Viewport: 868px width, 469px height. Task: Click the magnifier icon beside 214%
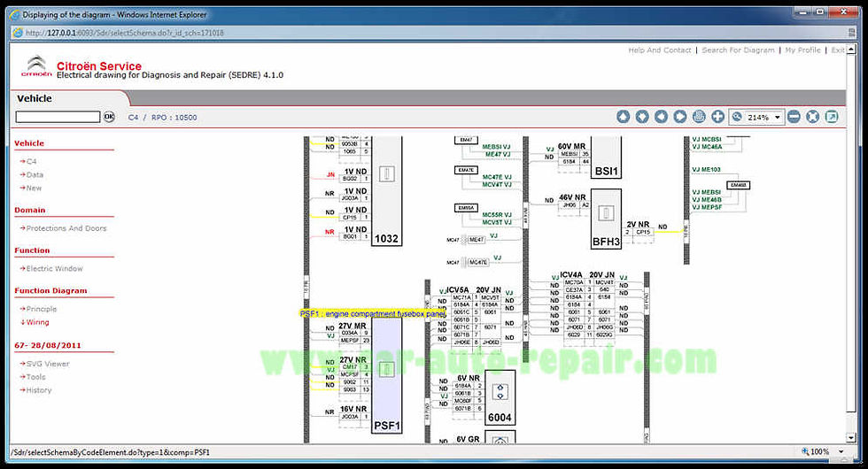(737, 117)
